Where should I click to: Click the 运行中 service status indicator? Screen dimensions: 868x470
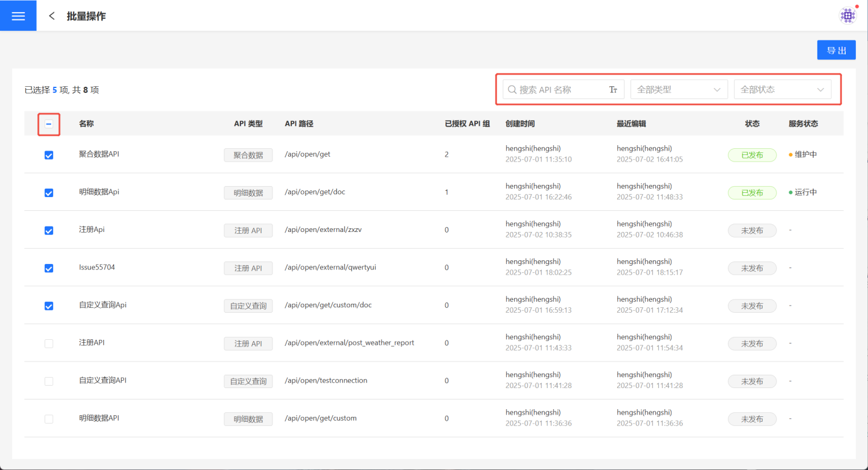(x=802, y=193)
